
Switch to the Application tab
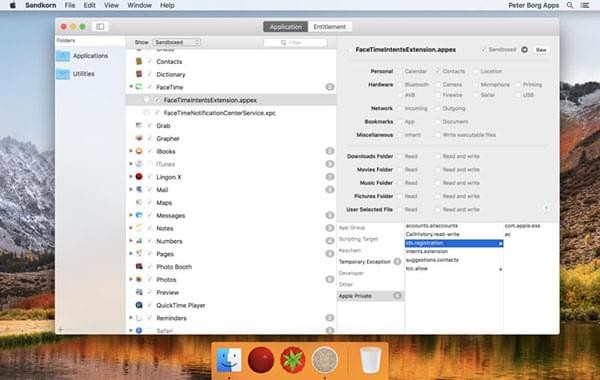coord(285,27)
